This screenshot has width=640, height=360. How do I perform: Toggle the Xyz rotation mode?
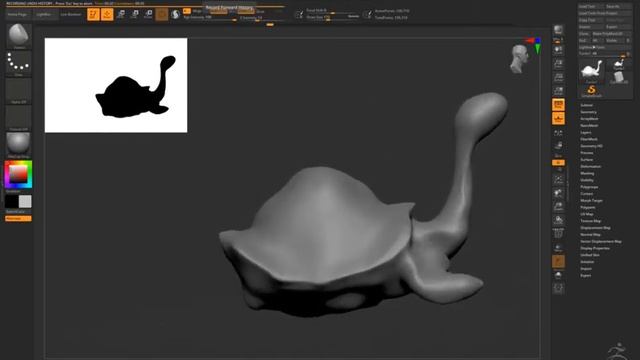coord(558,162)
